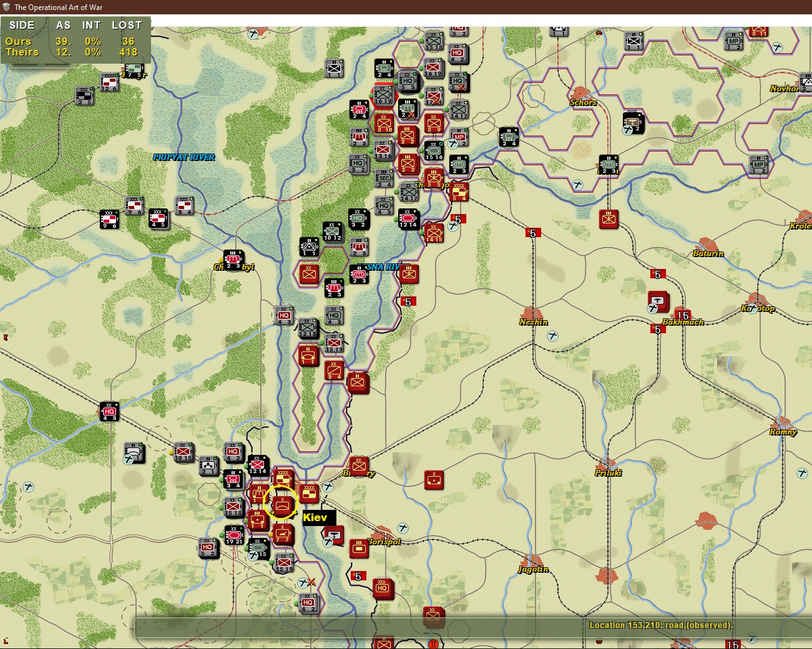This screenshot has height=649, width=812.
Task: Select black 2 4 unit southwest of Schors
Action: coord(509,136)
